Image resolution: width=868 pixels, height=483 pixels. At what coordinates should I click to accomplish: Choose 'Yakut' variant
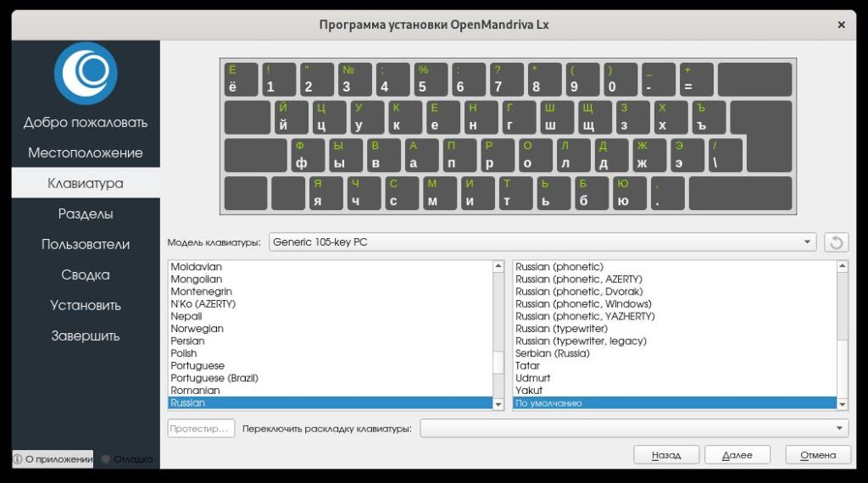pyautogui.click(x=675, y=390)
